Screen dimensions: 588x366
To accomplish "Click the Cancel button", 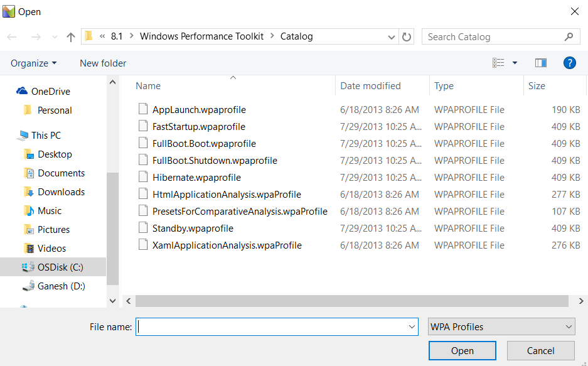I will click(x=540, y=351).
